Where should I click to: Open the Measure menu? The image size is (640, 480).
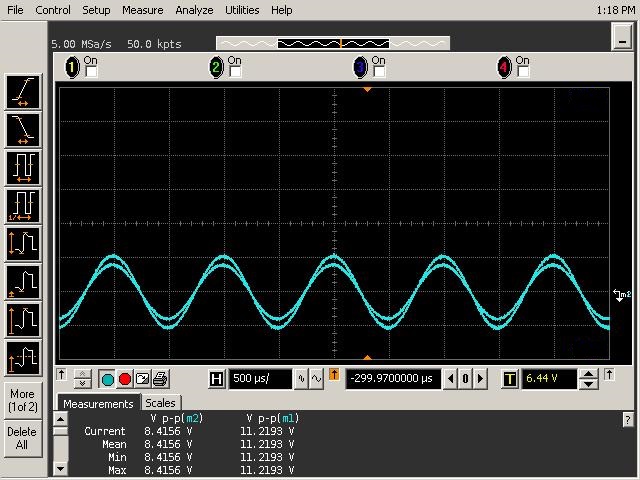(143, 10)
